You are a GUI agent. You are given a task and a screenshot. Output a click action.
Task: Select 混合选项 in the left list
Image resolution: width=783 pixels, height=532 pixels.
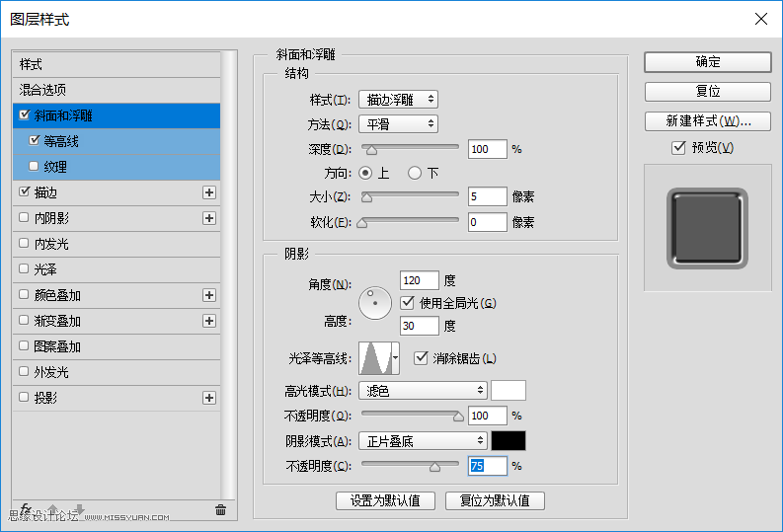(42, 90)
